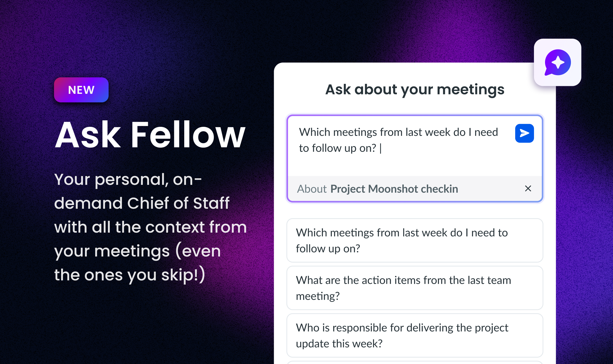Select the action items suggestion card
613x364 pixels.
pyautogui.click(x=415, y=288)
